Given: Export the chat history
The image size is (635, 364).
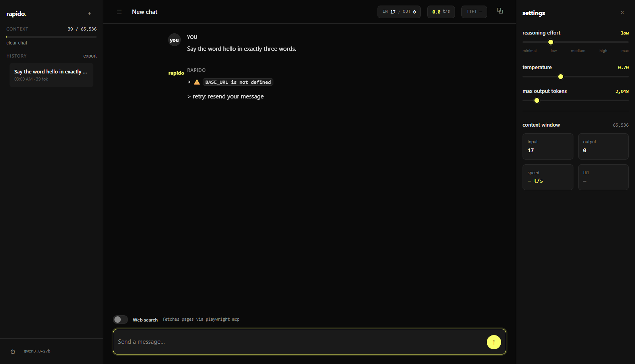Looking at the screenshot, I should pos(90,56).
